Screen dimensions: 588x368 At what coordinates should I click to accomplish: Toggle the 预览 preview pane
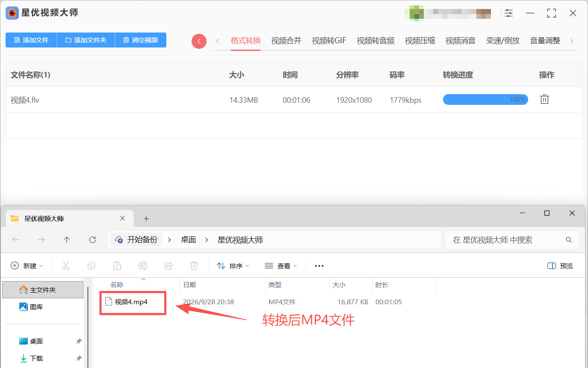coord(560,266)
